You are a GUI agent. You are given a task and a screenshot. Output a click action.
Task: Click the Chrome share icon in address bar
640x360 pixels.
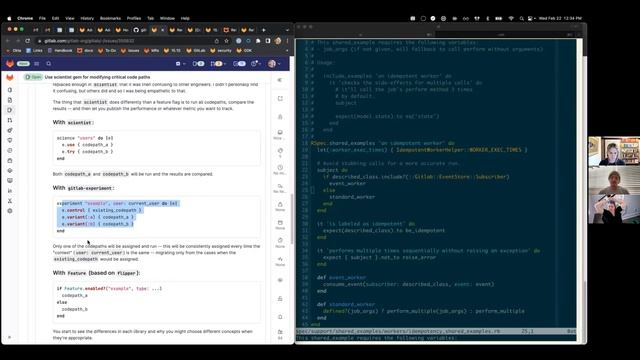[217, 41]
